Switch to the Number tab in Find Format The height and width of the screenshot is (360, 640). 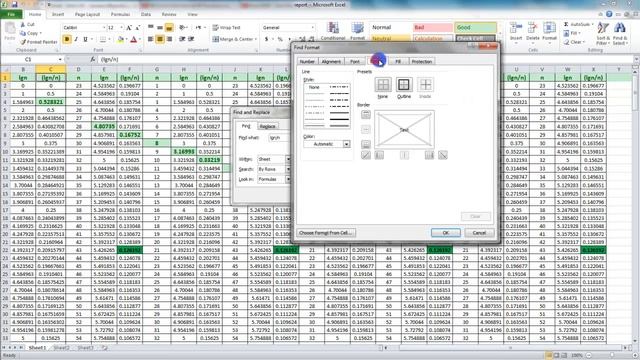pos(307,61)
